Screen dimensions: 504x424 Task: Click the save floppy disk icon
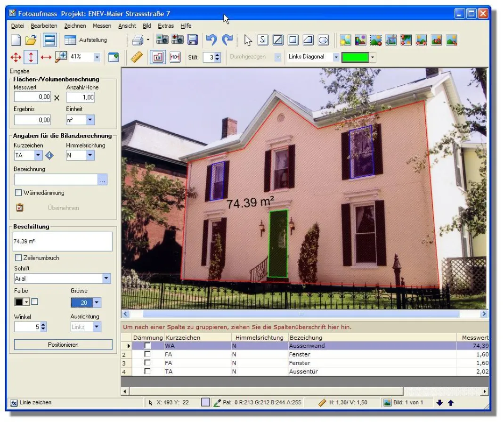pyautogui.click(x=192, y=40)
